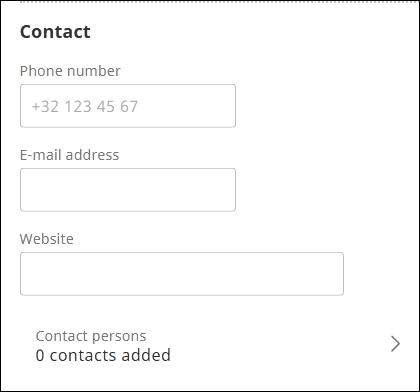Click into the Phone number field
The width and height of the screenshot is (420, 392).
point(128,106)
